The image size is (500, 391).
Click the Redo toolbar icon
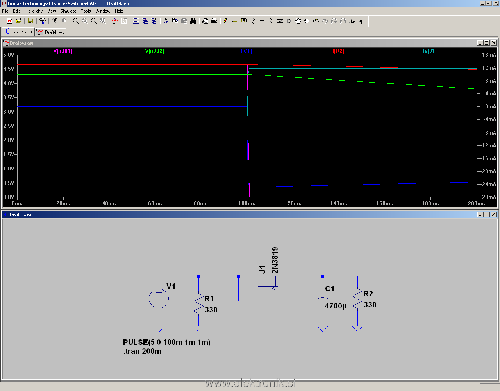pos(324,21)
